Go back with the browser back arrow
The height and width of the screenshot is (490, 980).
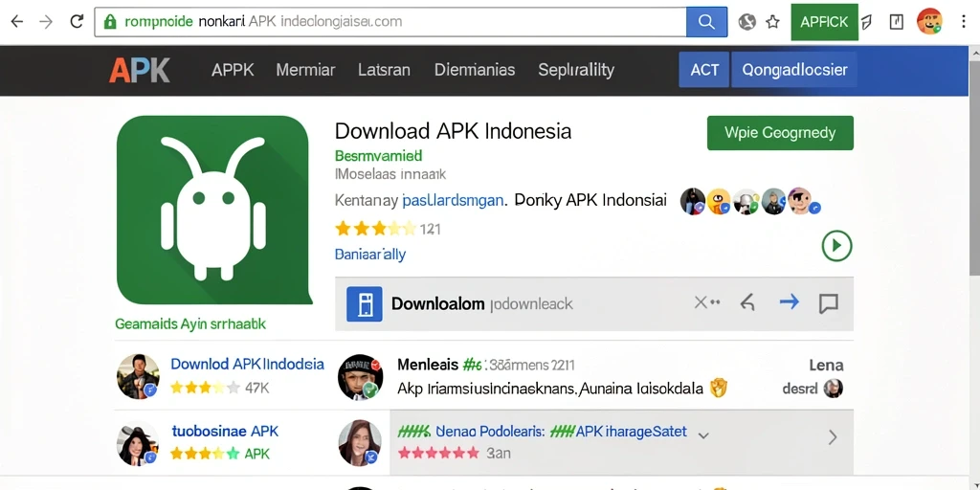click(x=17, y=22)
